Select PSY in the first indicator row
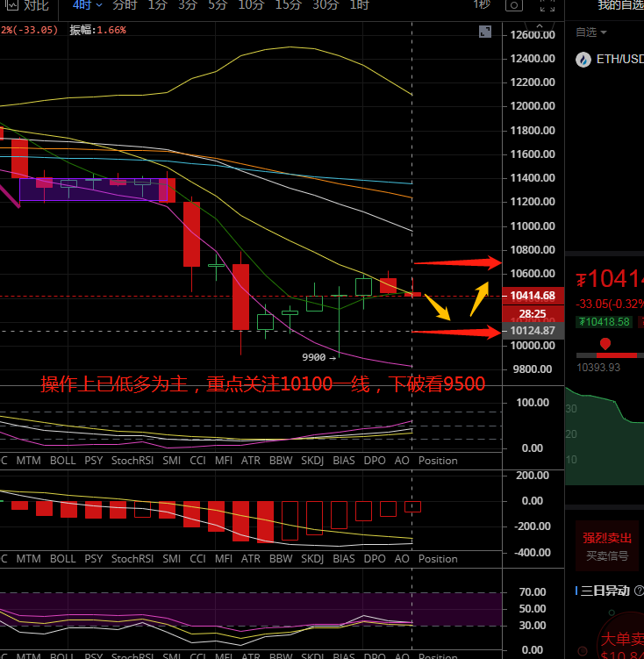644x659 pixels. [94, 461]
